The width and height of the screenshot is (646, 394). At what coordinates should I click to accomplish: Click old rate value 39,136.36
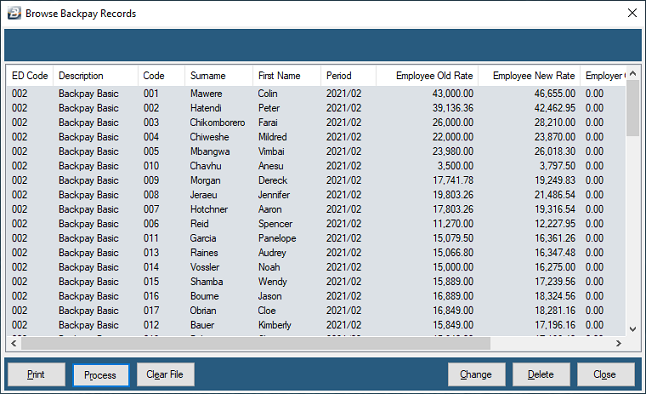tap(453, 108)
